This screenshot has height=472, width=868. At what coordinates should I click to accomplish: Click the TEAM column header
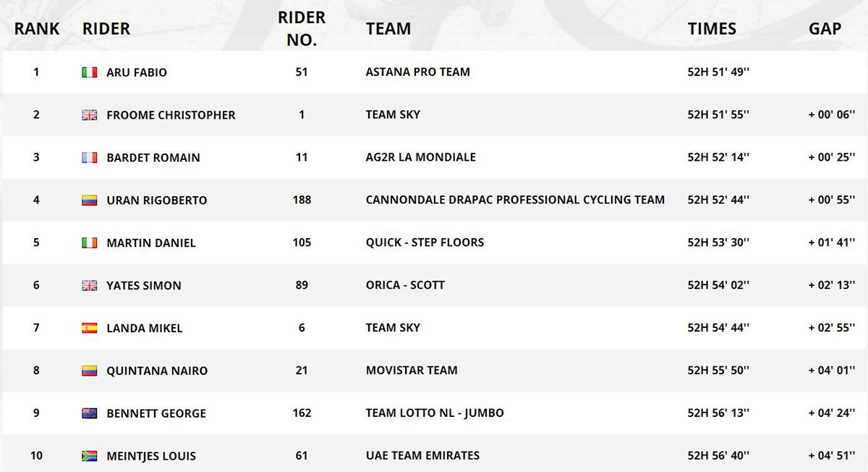click(x=388, y=29)
